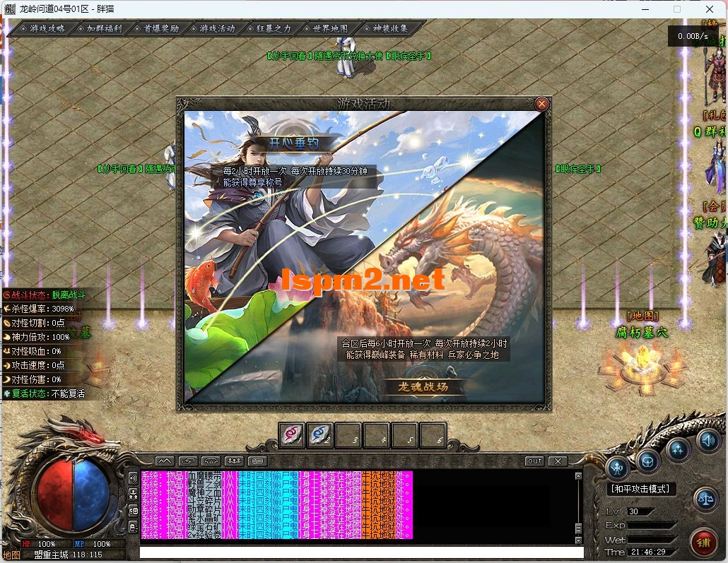Click the 血魔腰带 item chat line
The width and height of the screenshot is (728, 563).
coord(277,475)
